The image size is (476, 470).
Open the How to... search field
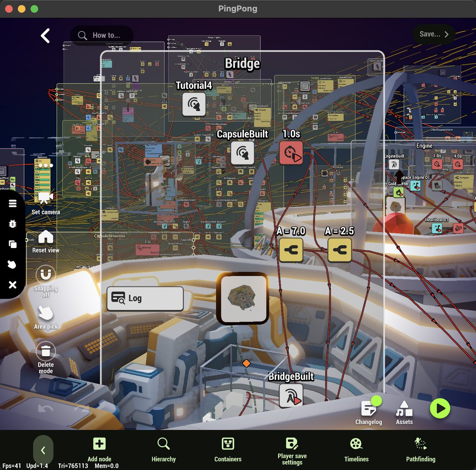tap(102, 35)
